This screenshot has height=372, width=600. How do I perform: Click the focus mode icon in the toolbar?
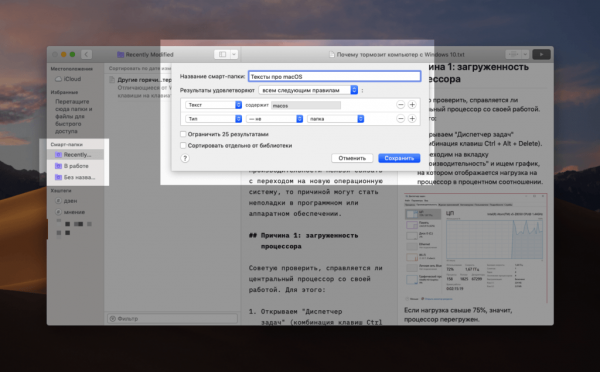coord(514,54)
